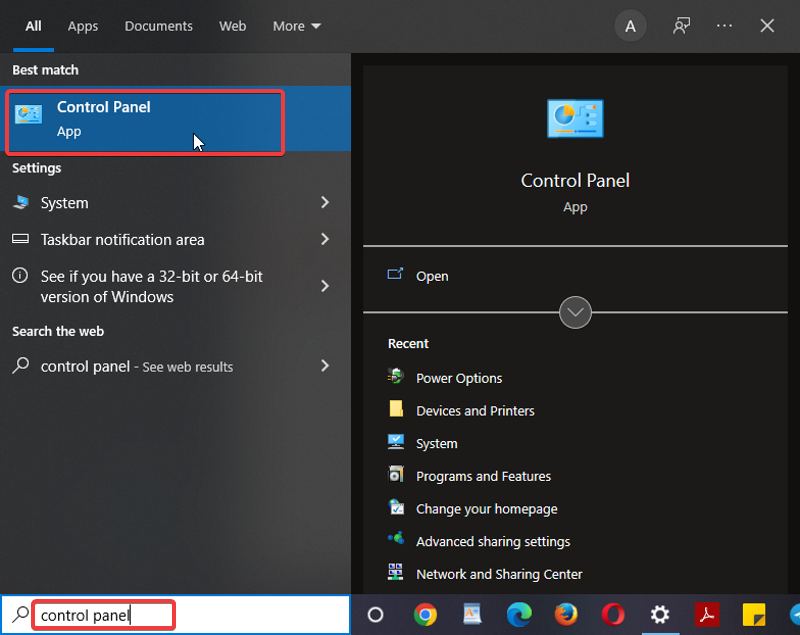Viewport: 800px width, 635px height.
Task: Switch to the Web tab
Action: click(x=233, y=26)
